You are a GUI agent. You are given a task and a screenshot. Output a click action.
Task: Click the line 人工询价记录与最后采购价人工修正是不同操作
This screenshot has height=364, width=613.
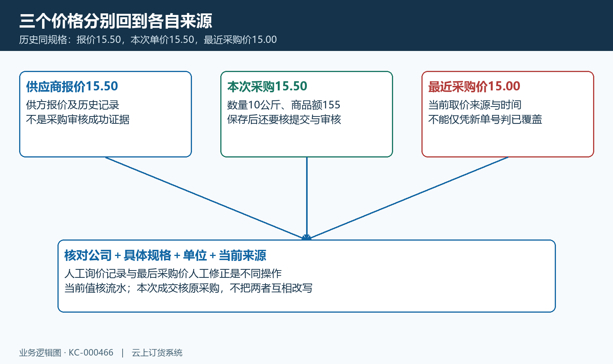pos(173,274)
